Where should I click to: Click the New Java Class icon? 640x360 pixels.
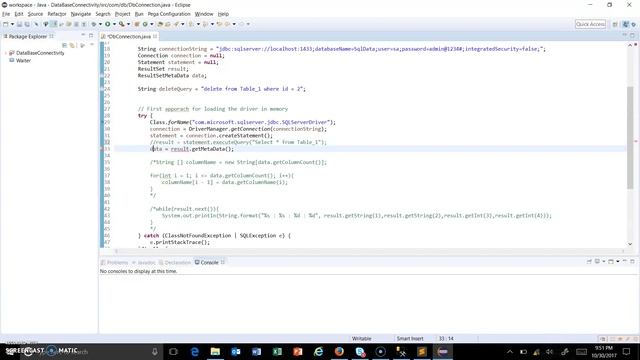pos(145,24)
